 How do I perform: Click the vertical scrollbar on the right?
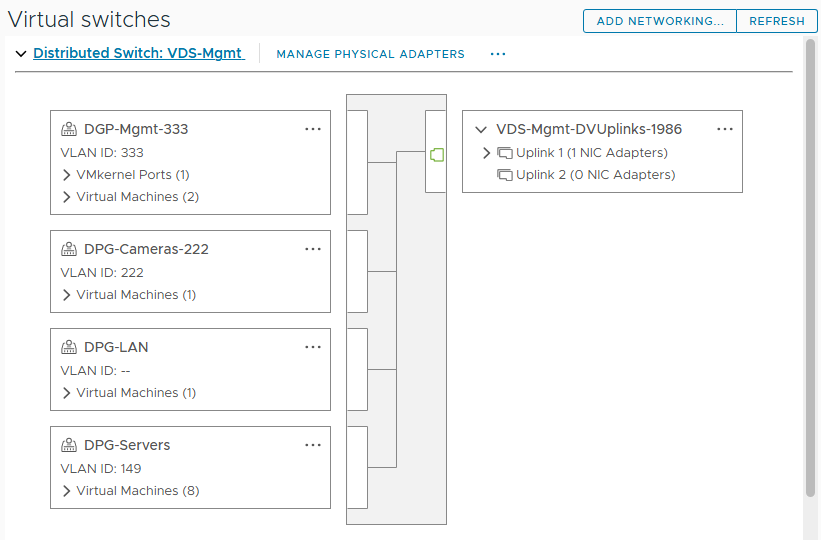click(810, 268)
